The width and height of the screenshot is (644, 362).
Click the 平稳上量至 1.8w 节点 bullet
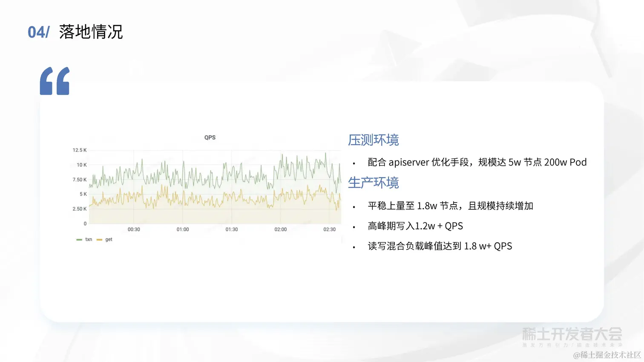coord(451,206)
